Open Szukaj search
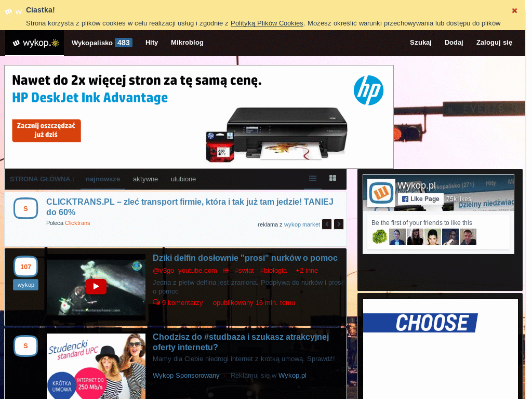Screen dimensions: 532x399 coord(420,43)
